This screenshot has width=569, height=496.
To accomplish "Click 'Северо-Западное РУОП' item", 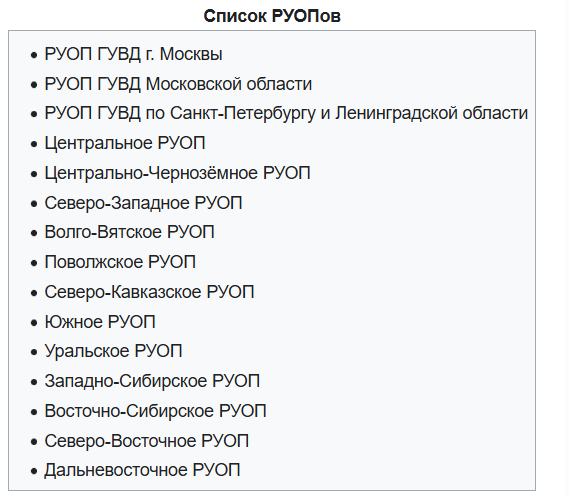I will (x=143, y=203).
